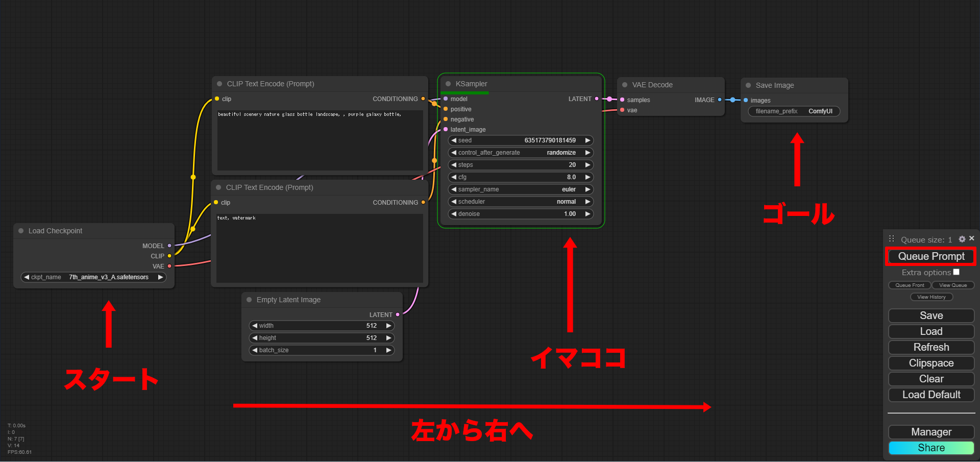Decrease denoise with the left arrow
This screenshot has height=462, width=980.
454,214
